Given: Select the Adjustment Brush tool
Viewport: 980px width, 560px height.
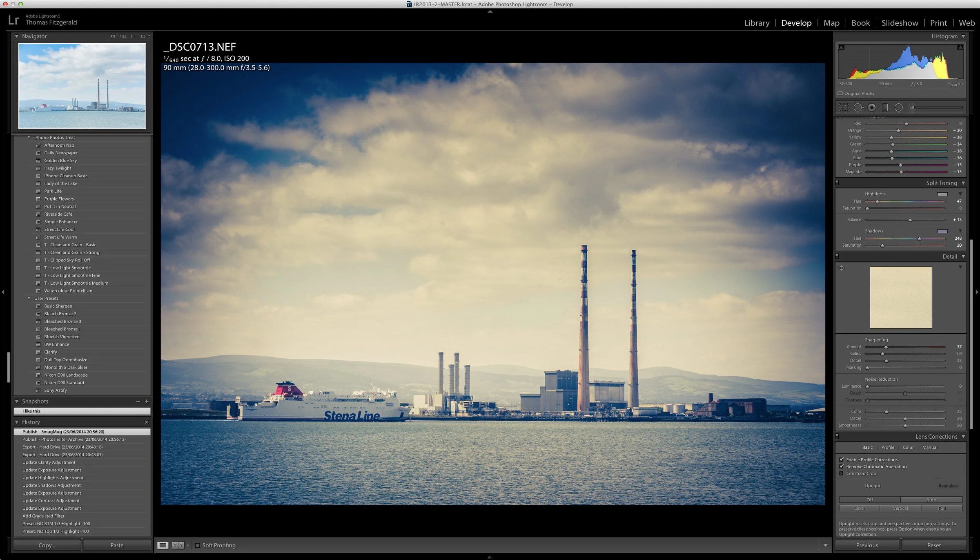Looking at the screenshot, I should (x=912, y=107).
